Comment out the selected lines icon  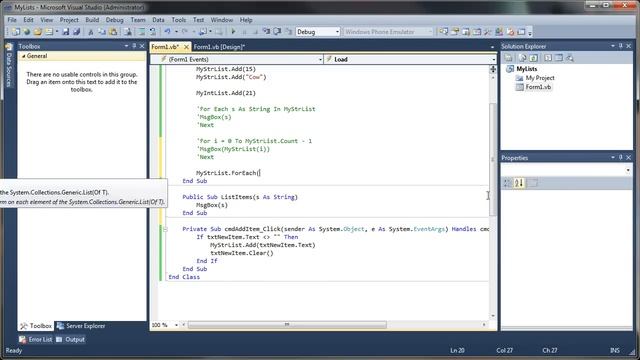tap(142, 31)
